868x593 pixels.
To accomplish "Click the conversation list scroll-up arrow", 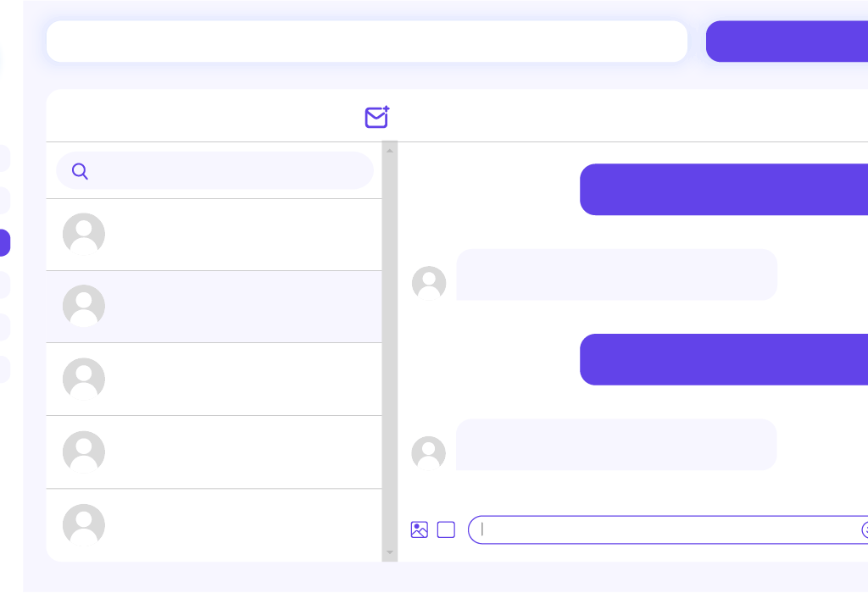I will (390, 152).
